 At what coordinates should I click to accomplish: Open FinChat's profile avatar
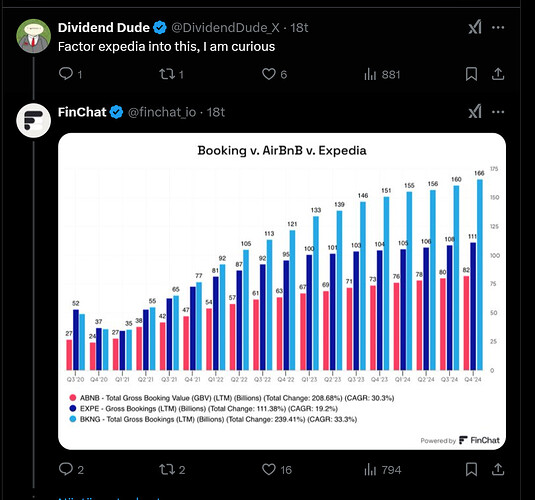(33, 120)
